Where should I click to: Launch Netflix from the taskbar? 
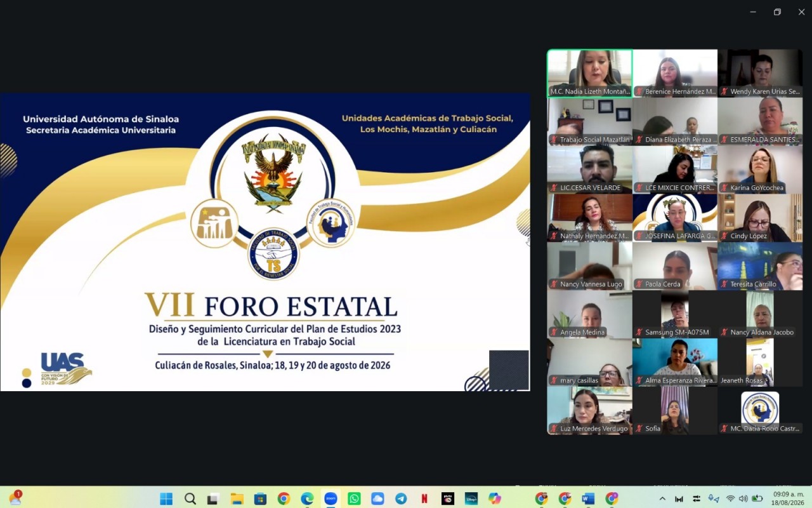tap(424, 498)
